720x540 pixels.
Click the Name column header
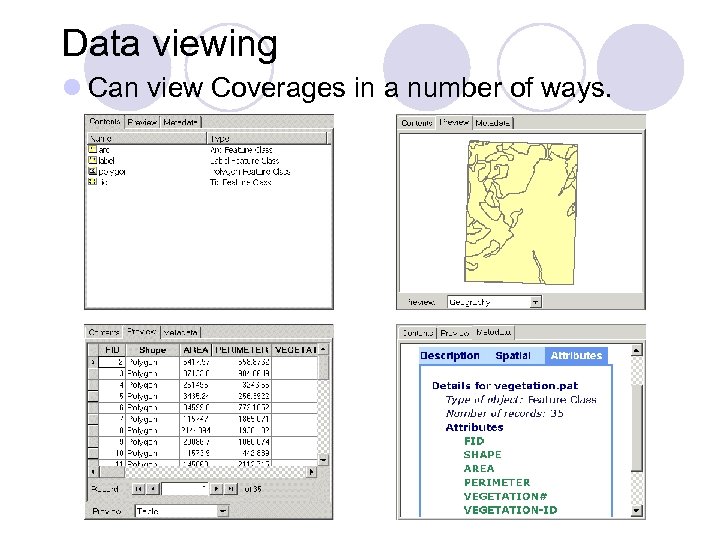(x=147, y=138)
